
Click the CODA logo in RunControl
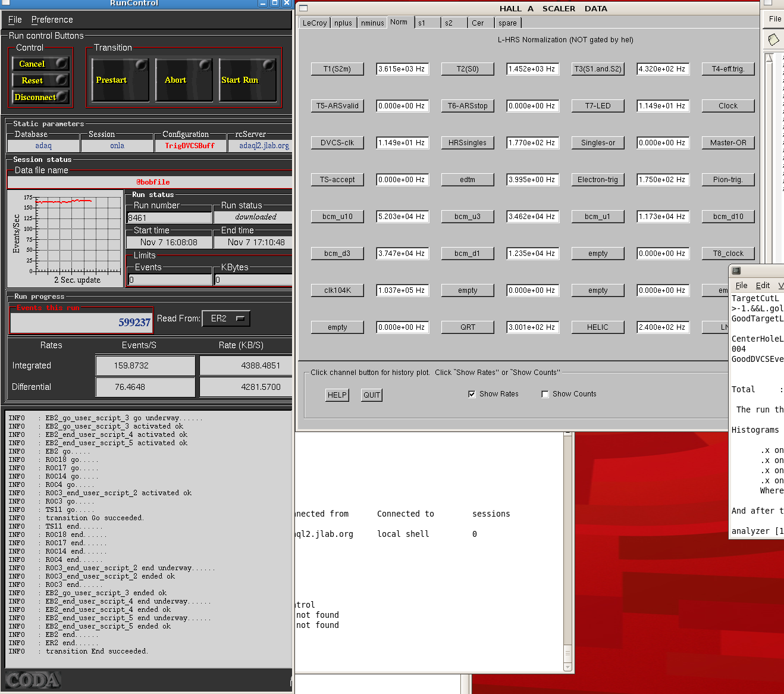click(x=33, y=680)
